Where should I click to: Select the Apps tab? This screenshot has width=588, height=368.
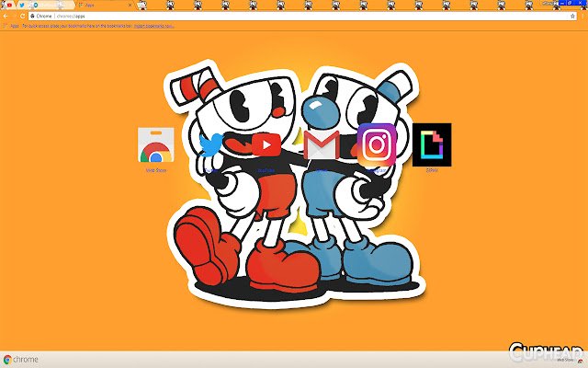click(x=103, y=5)
